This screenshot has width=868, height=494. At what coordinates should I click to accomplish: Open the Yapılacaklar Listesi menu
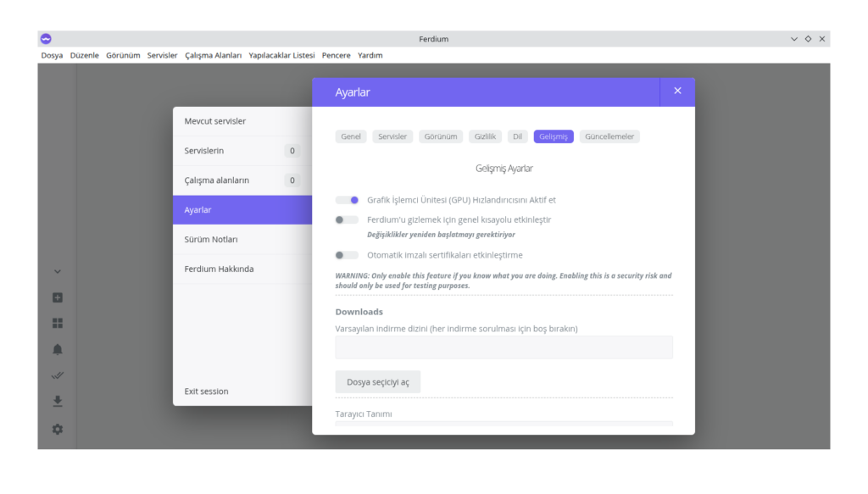pyautogui.click(x=281, y=55)
